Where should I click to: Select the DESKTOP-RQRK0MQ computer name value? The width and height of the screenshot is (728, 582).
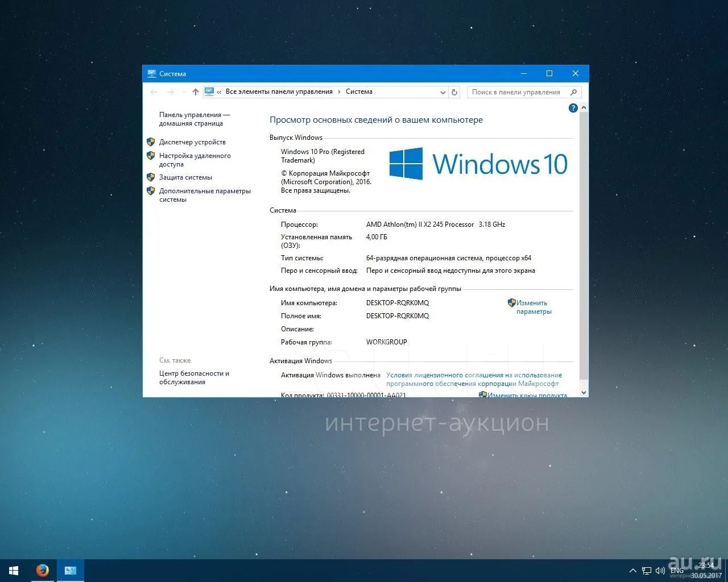398,303
